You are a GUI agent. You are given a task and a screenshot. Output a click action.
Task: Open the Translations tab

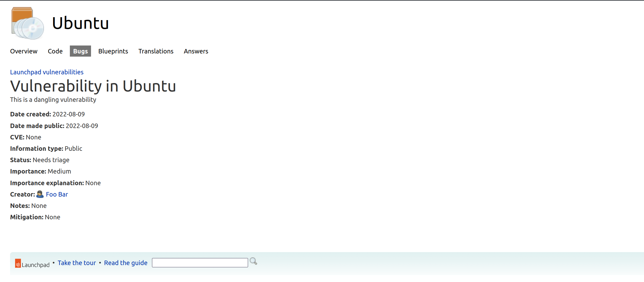point(156,51)
